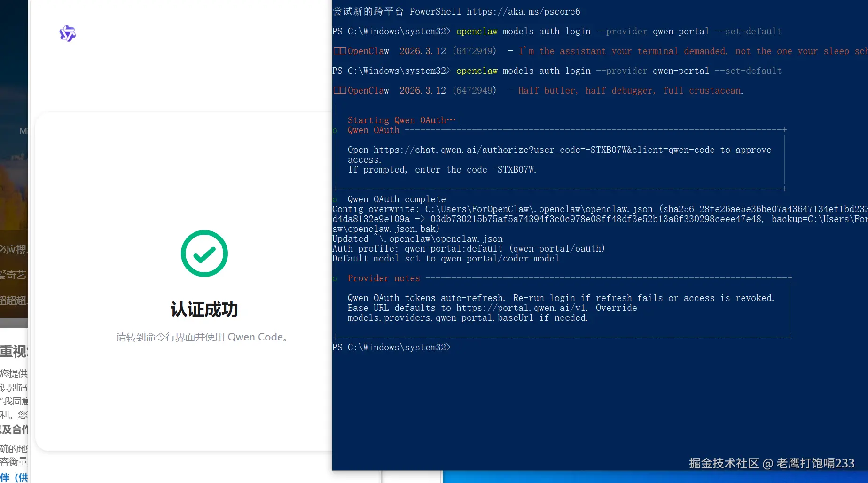Click 'models.providers.qwen-portal.baseUrl if needed' line
868x483 pixels.
coord(468,317)
